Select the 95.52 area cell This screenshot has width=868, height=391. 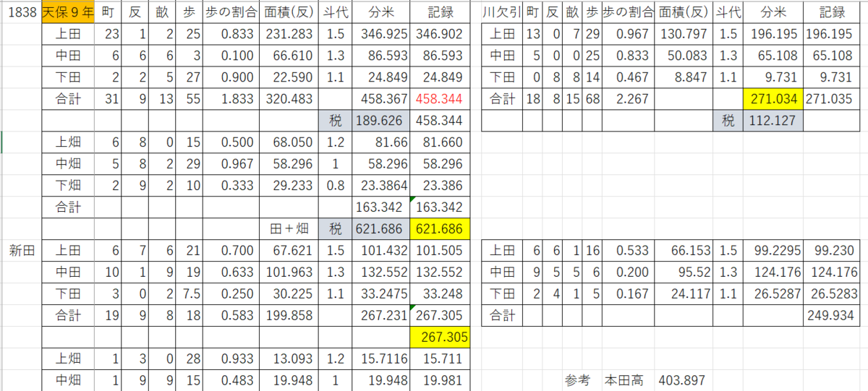(684, 272)
